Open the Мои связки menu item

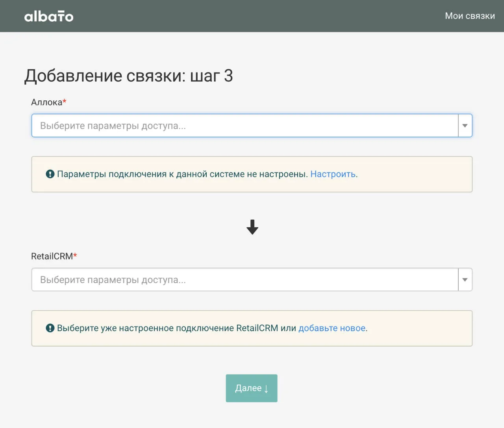(x=470, y=16)
